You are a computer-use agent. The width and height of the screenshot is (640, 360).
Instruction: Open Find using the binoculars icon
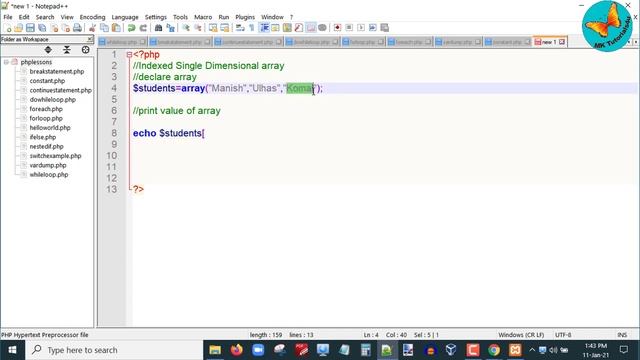(x=158, y=28)
